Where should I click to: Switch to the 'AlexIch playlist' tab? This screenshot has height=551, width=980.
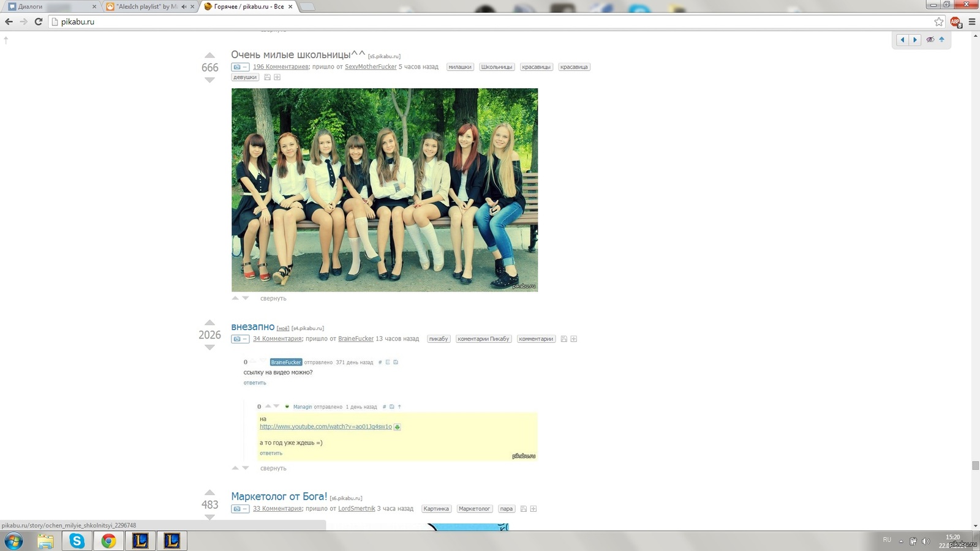tap(147, 7)
